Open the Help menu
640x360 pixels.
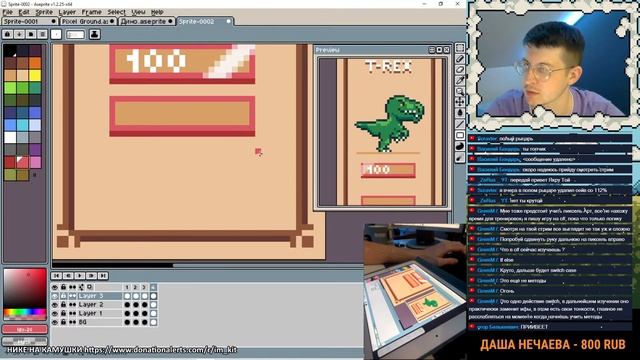[157, 12]
